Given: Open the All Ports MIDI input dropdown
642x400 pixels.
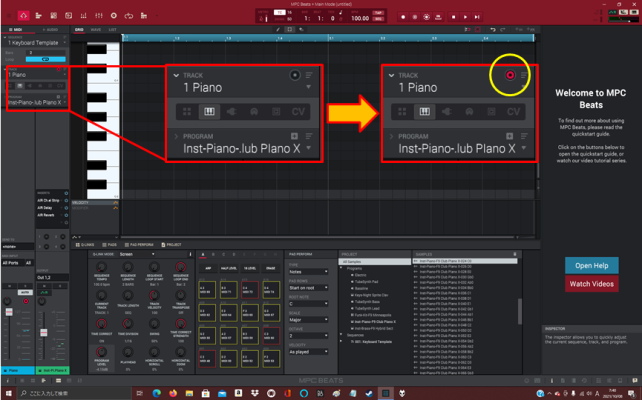Looking at the screenshot, I should coord(12,263).
